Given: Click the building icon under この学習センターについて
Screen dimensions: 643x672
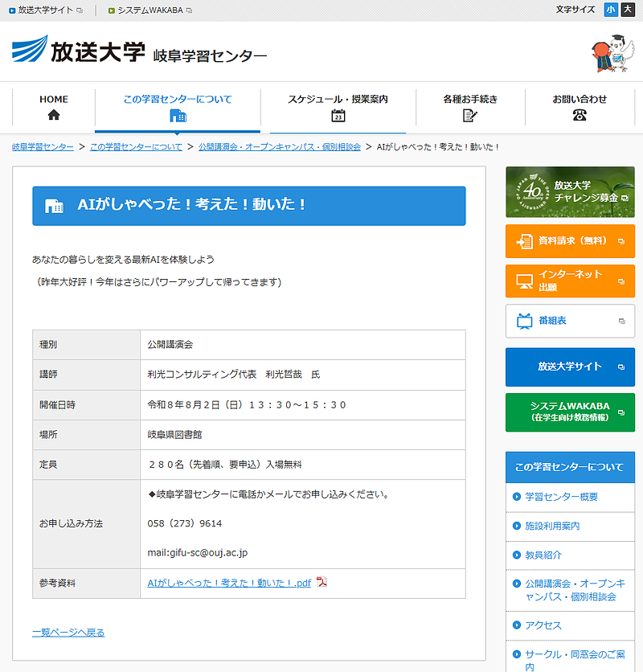Looking at the screenshot, I should (178, 115).
